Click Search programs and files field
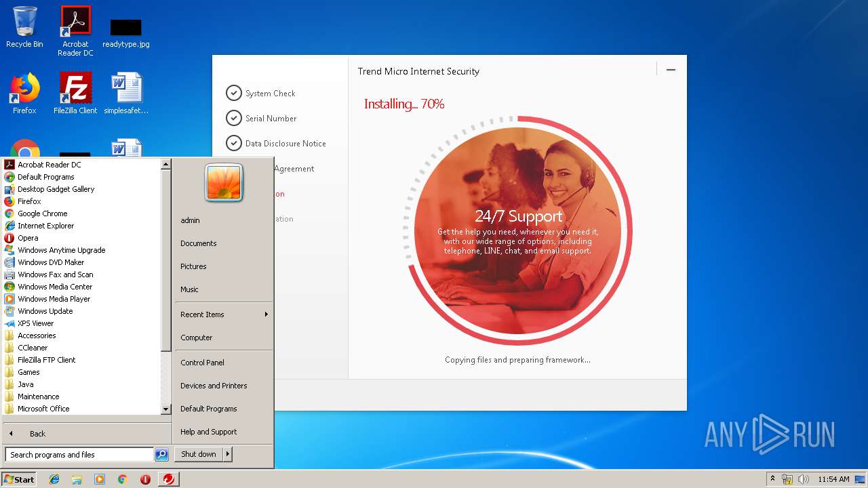The image size is (868, 488). pos(79,455)
